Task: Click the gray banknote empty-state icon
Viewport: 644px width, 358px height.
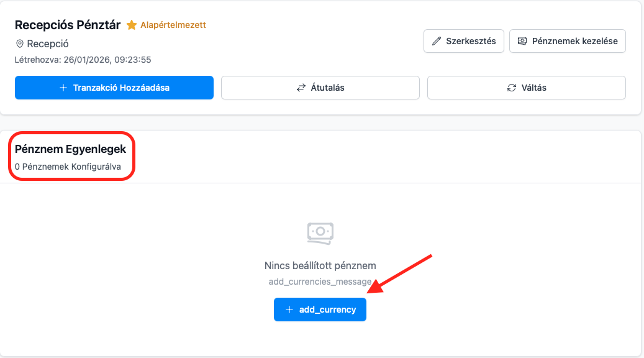Action: [320, 232]
